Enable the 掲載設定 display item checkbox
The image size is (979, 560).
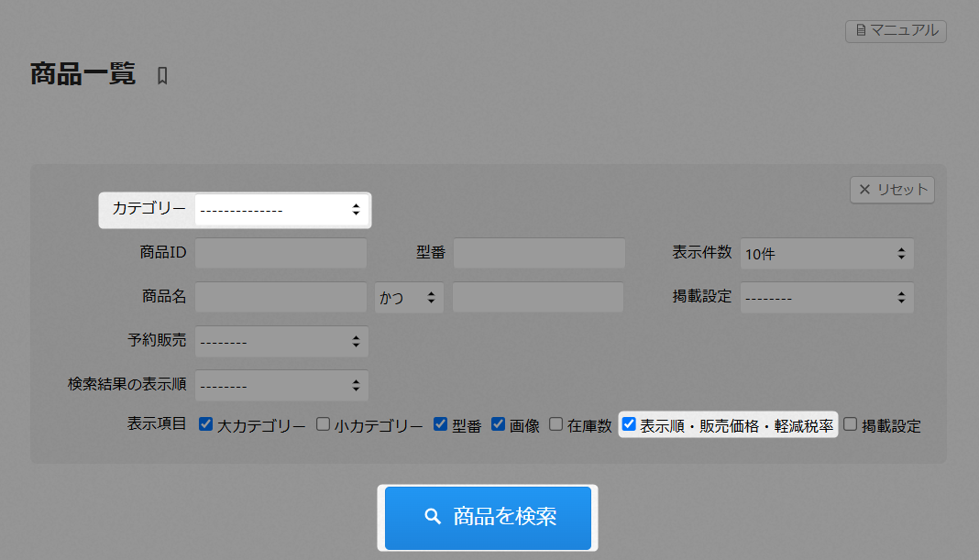(851, 424)
